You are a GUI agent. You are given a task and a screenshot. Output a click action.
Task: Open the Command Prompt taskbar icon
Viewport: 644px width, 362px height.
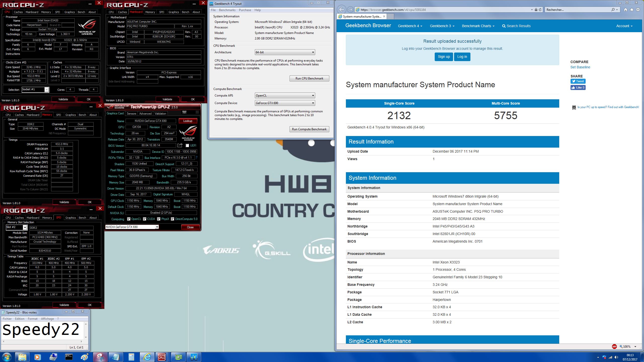69,357
